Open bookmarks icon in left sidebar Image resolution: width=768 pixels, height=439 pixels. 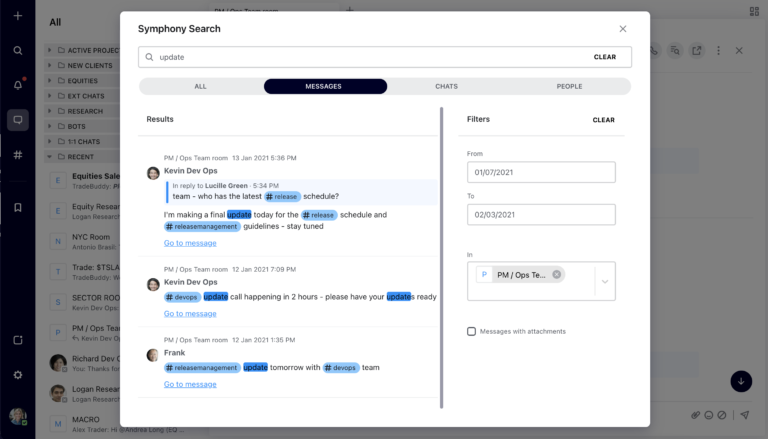click(x=17, y=208)
